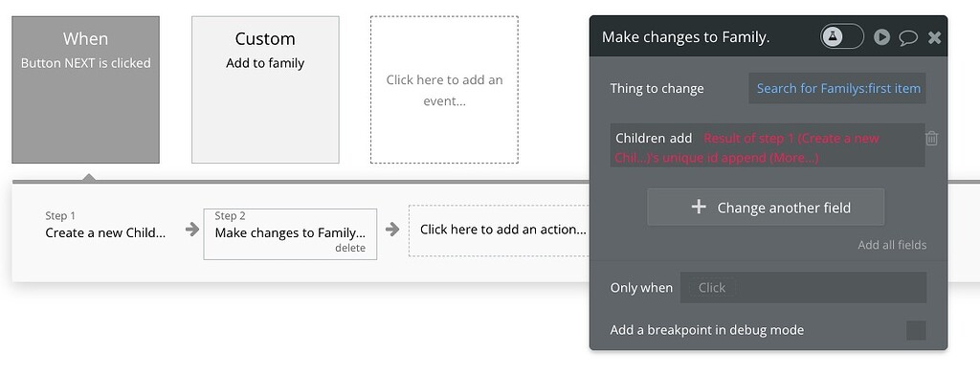Toggle the experimental flask switch
The width and height of the screenshot is (980, 374).
pos(842,37)
